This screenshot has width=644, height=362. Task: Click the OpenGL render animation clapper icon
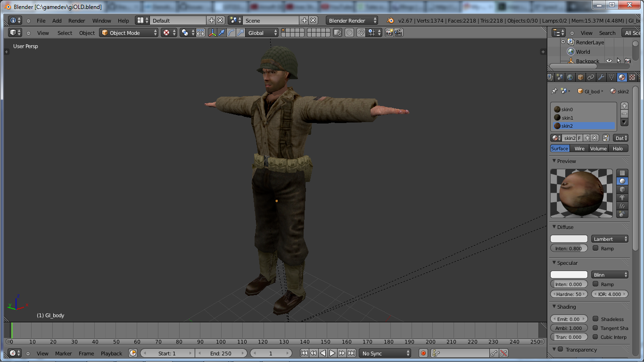398,33
